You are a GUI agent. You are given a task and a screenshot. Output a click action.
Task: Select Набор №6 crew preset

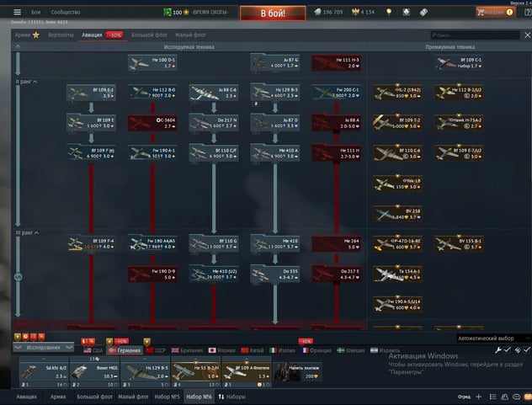coord(199,396)
